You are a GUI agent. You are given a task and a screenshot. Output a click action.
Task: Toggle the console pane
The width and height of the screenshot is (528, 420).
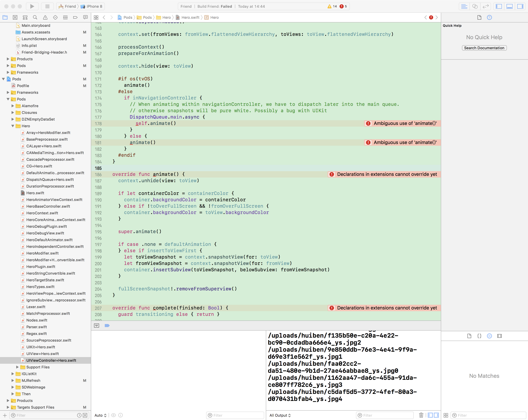pos(436,415)
